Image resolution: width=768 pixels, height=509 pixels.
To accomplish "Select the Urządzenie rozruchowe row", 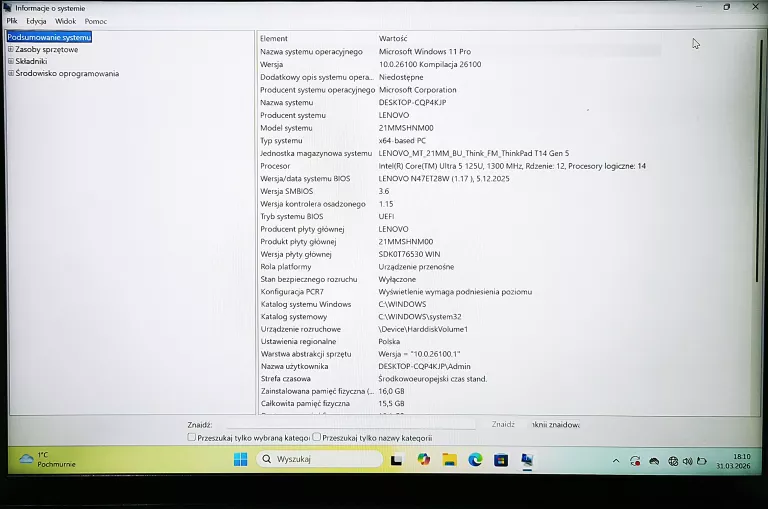I will (459, 329).
